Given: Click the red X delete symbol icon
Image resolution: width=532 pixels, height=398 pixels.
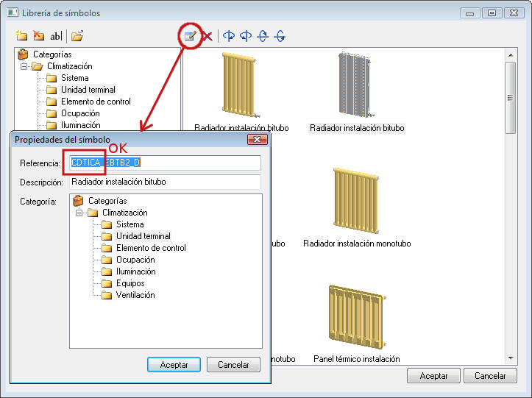Looking at the screenshot, I should pyautogui.click(x=207, y=36).
